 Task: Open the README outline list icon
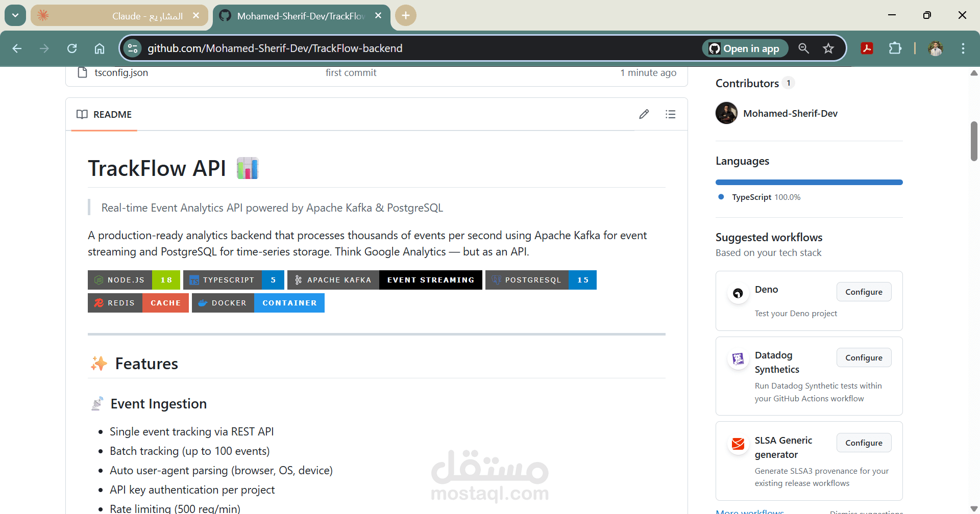pyautogui.click(x=671, y=114)
